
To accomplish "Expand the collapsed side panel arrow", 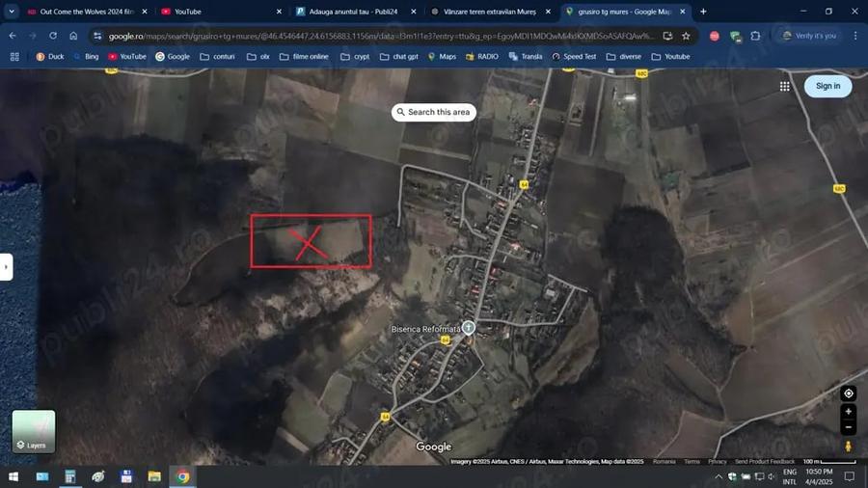I will (6, 267).
